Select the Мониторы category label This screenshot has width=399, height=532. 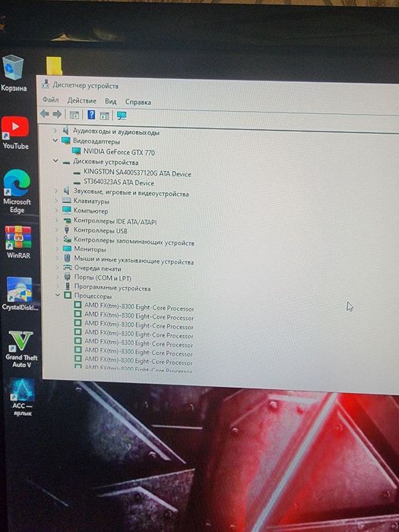(90, 249)
